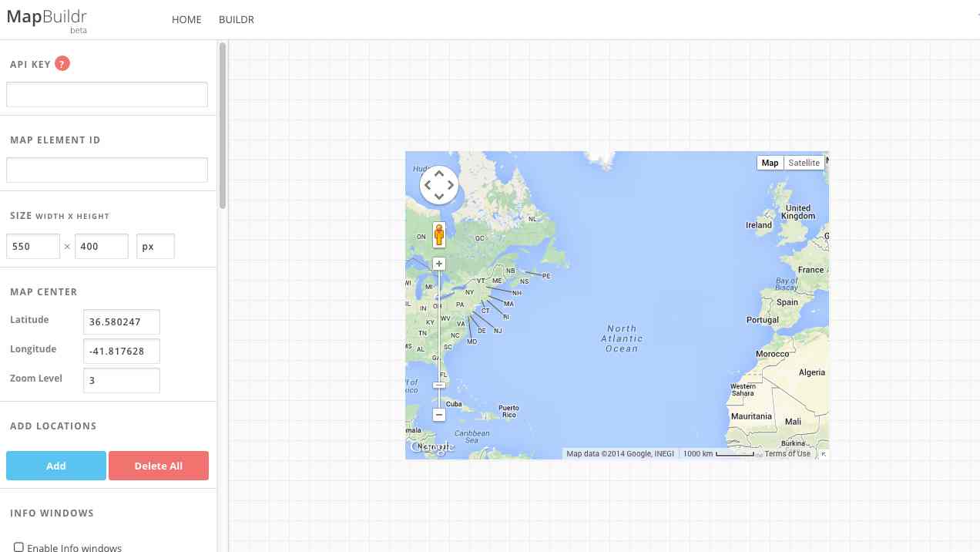The height and width of the screenshot is (552, 980).
Task: Click the France map label
Action: pos(811,270)
